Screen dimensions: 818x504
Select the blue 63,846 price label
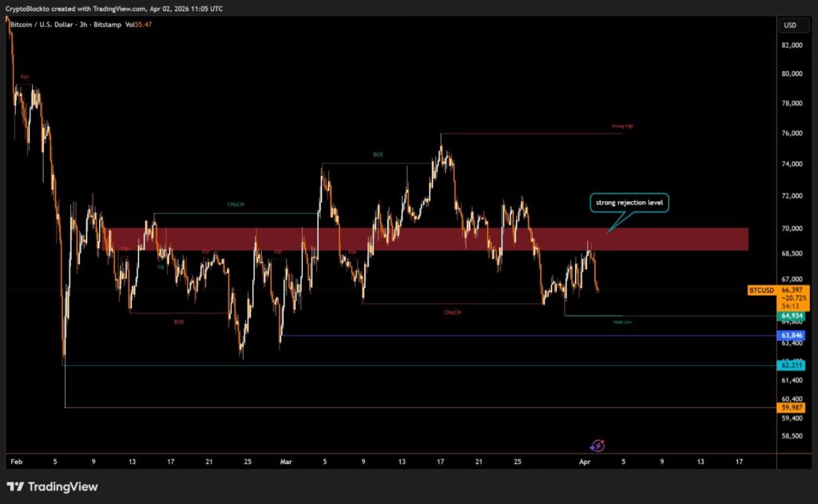[792, 335]
